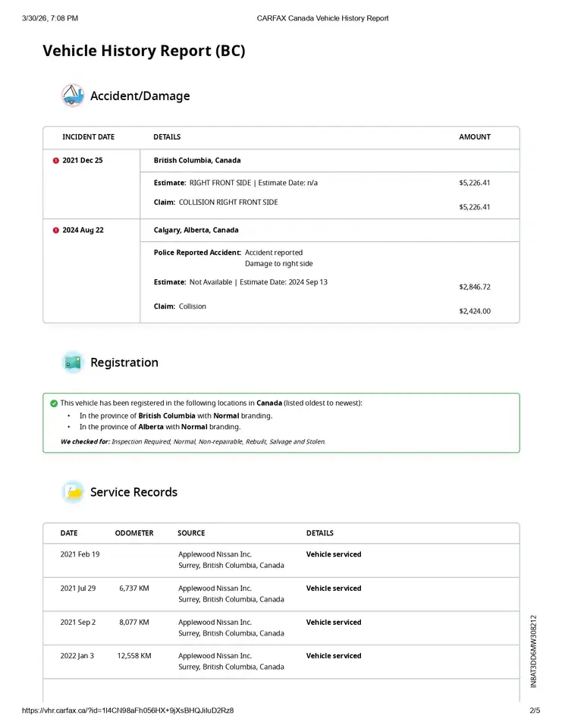Click the ODOMETER column header
562x728 pixels.
[x=134, y=533]
